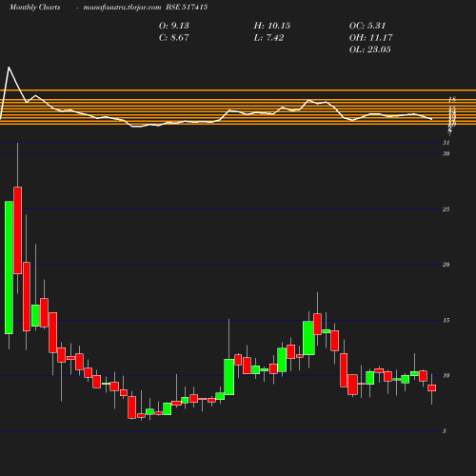The image size is (476, 476).
Task: Click the price axis label 10
Action: click(x=446, y=375)
